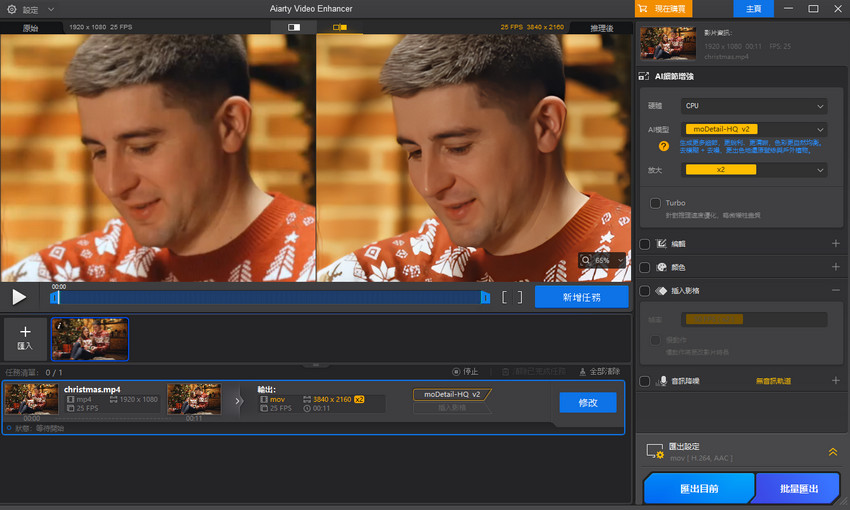Click the timeline scrubber bar
The image size is (850, 510).
[x=270, y=297]
